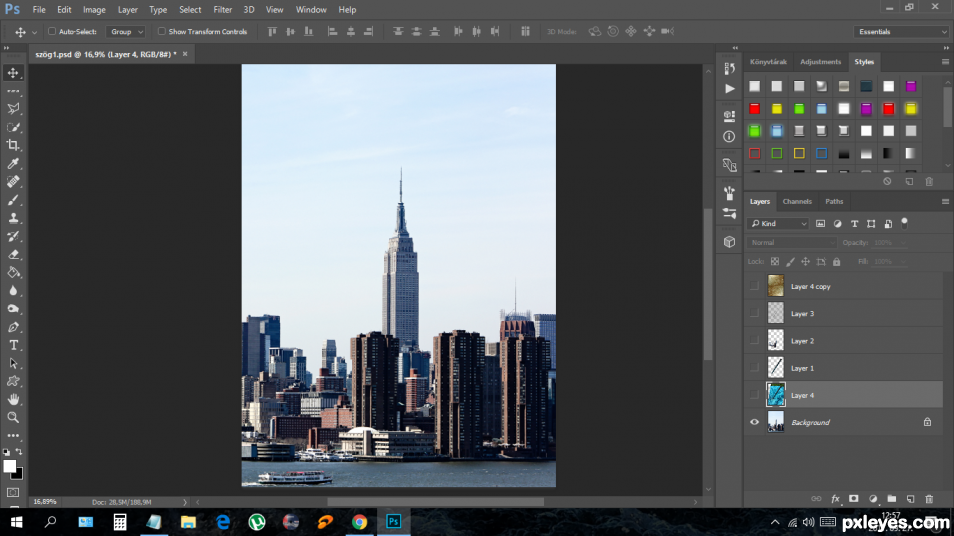This screenshot has width=954, height=536.
Task: Select the Paint Bucket tool
Action: pyautogui.click(x=13, y=273)
